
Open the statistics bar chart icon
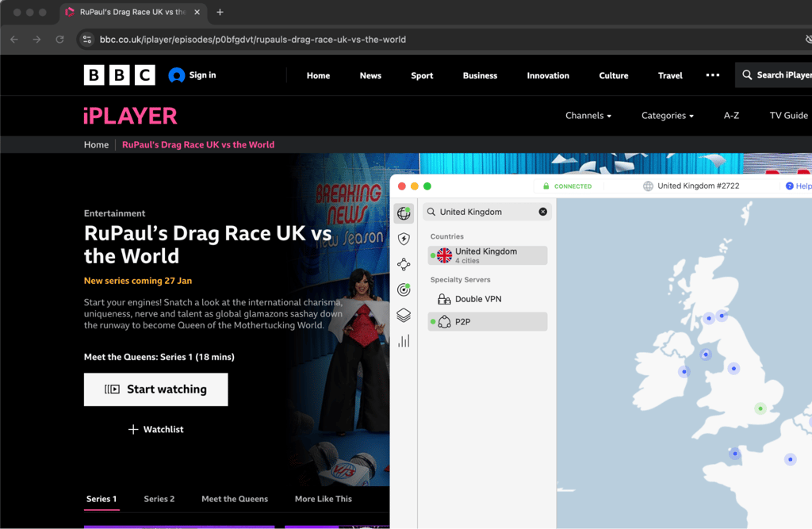coord(404,340)
